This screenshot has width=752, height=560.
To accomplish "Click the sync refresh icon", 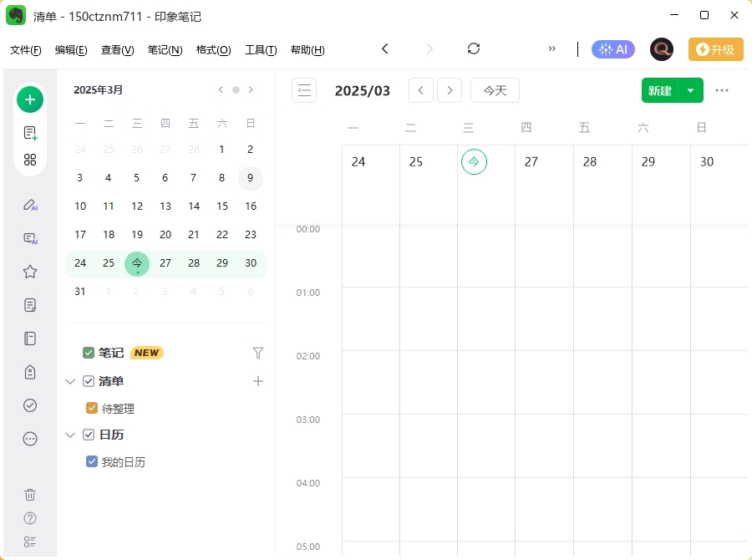I will 474,49.
